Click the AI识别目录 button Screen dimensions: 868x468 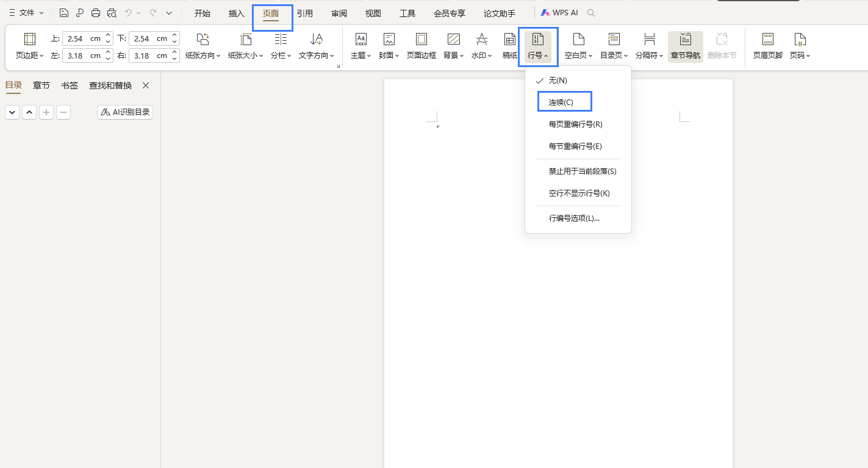(x=125, y=112)
